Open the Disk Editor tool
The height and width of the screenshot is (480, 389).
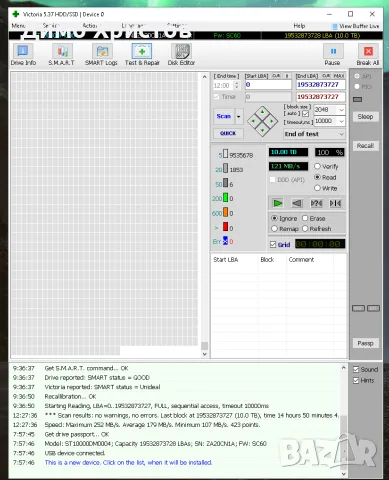click(181, 55)
